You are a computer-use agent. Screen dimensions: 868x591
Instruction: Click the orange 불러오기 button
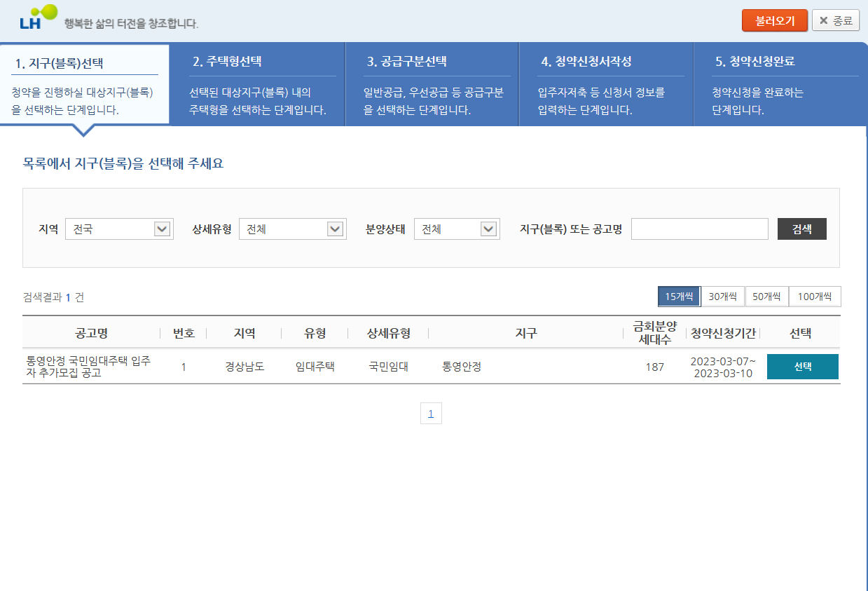(774, 20)
